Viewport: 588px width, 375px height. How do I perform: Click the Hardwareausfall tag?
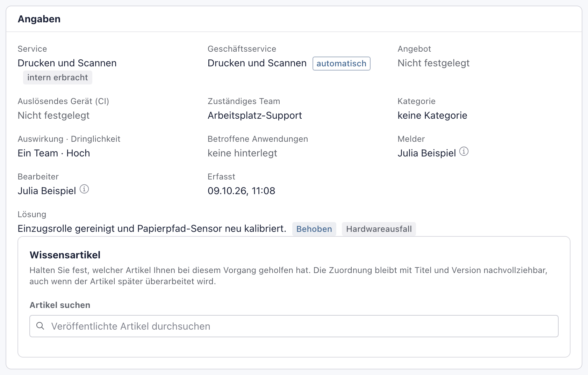379,229
